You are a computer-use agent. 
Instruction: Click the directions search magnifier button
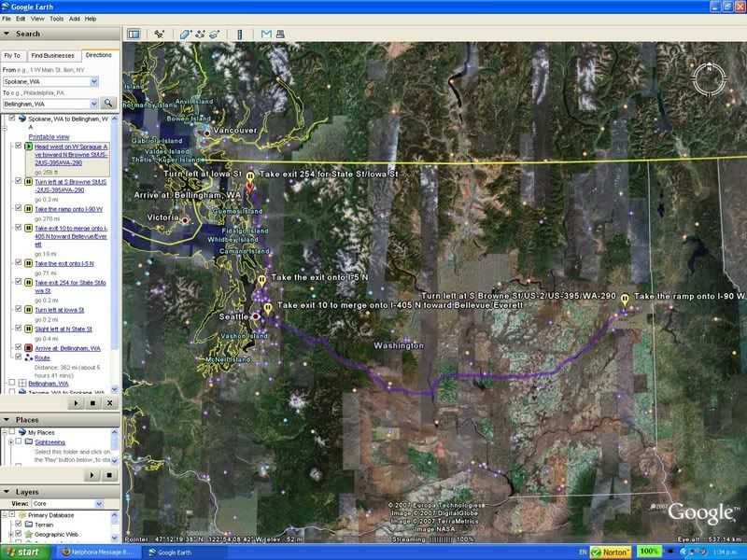(108, 104)
